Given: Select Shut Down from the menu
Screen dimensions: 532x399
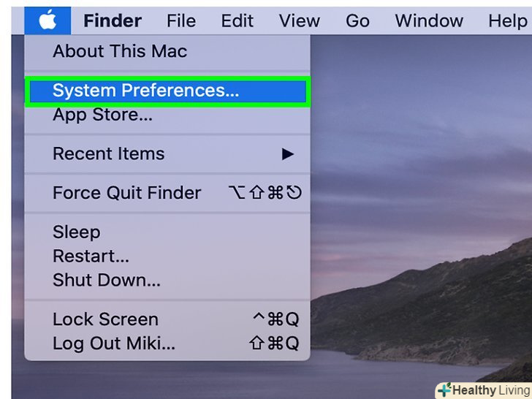Looking at the screenshot, I should tap(107, 280).
